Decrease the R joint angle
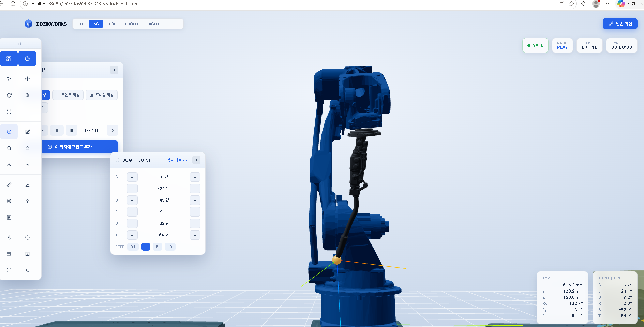Viewport: 644px width, 327px height. tap(132, 212)
